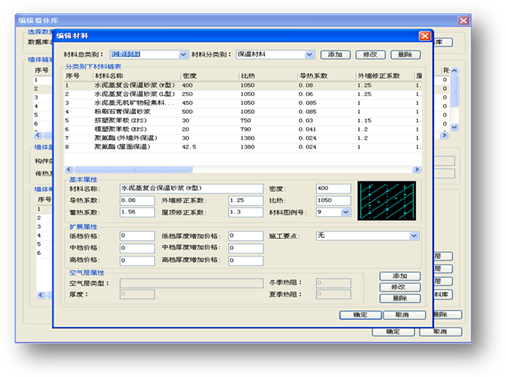Click 删除 button beside the 材料分类别 dropdown
Viewport: 506px width, 377px height.
tap(405, 54)
